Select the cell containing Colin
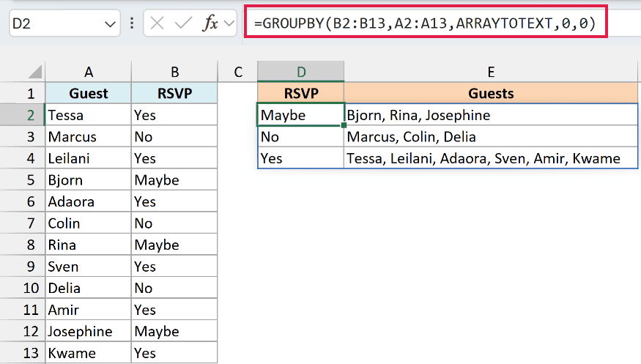This screenshot has width=641, height=364. [x=89, y=223]
